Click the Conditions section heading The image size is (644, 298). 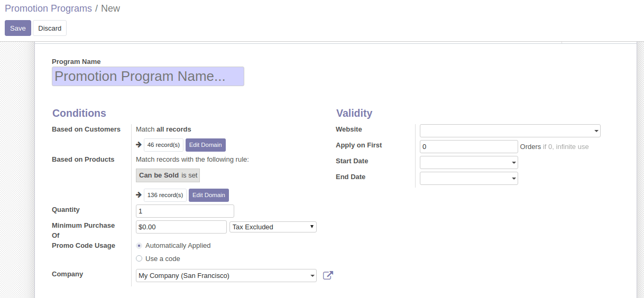pos(79,113)
